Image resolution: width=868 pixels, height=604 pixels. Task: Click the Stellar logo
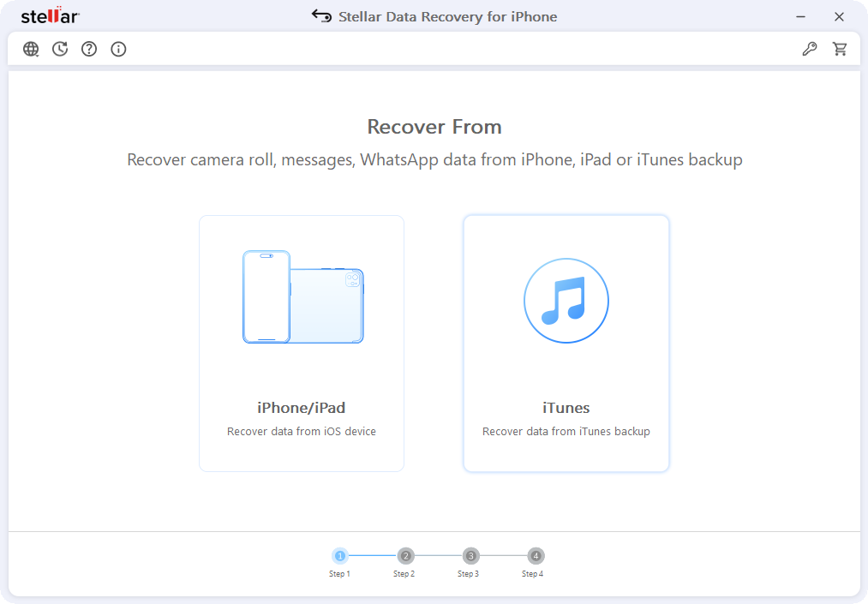point(49,15)
